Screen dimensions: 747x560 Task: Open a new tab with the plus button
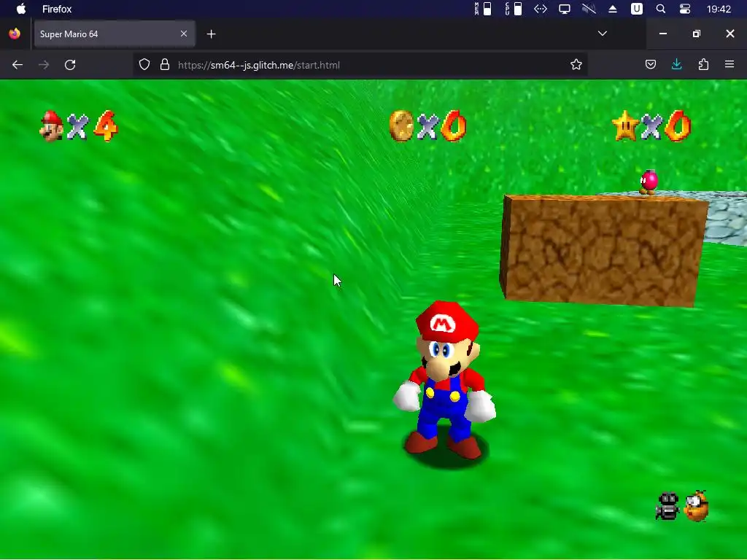211,34
